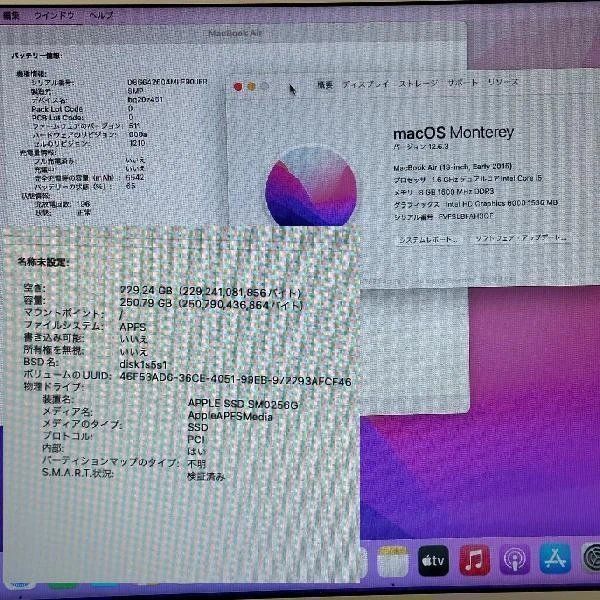Click the macOS Monterey logo image
The width and height of the screenshot is (600, 600).
pos(311,187)
